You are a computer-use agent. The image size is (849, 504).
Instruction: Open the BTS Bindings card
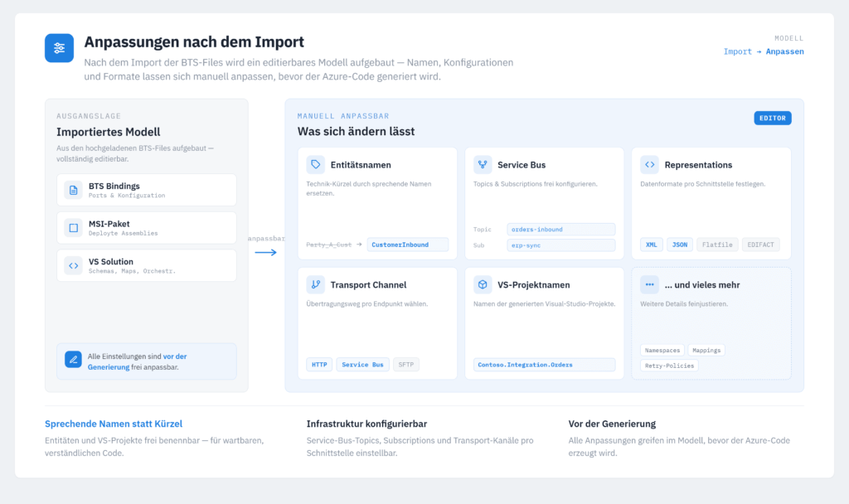(147, 190)
